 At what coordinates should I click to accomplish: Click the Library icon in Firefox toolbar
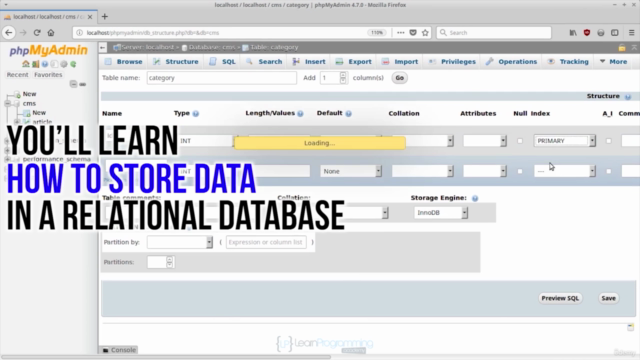pyautogui.click(x=573, y=33)
